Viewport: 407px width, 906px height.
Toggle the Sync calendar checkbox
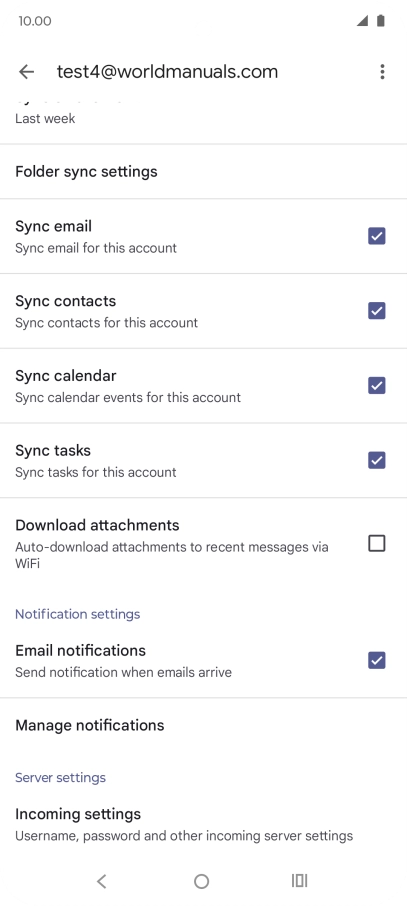pyautogui.click(x=377, y=385)
